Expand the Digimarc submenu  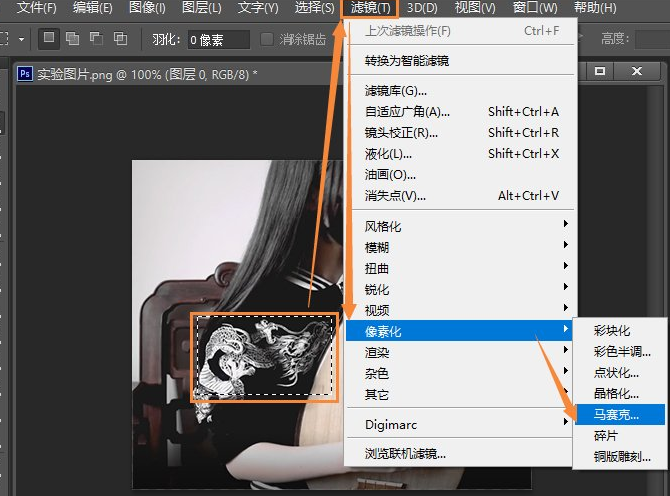pos(461,424)
